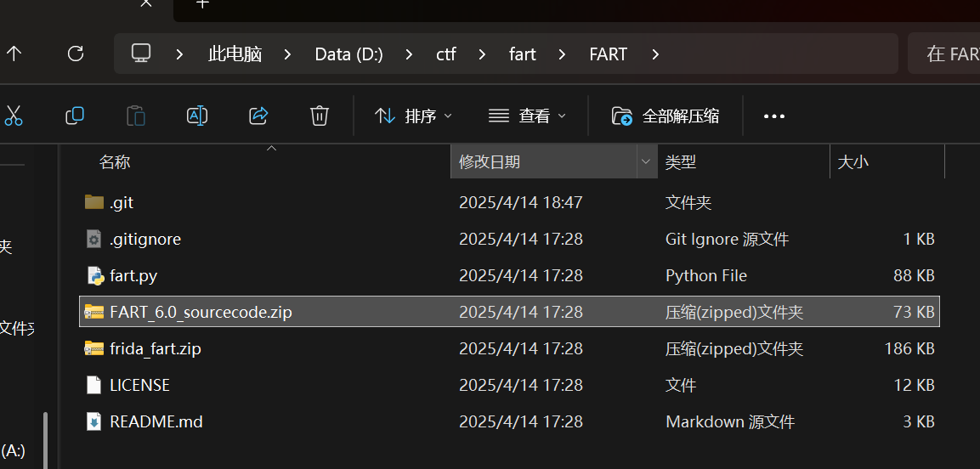
Task: Open the three-dot more options menu
Action: (774, 116)
